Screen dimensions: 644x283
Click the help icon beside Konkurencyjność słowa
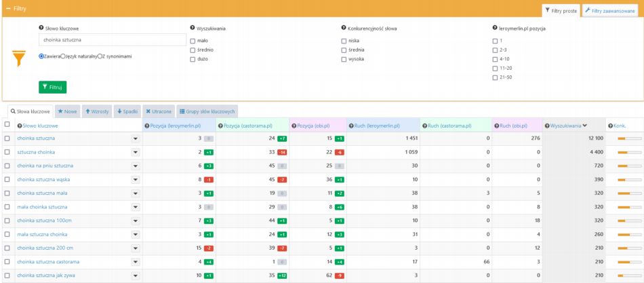343,29
